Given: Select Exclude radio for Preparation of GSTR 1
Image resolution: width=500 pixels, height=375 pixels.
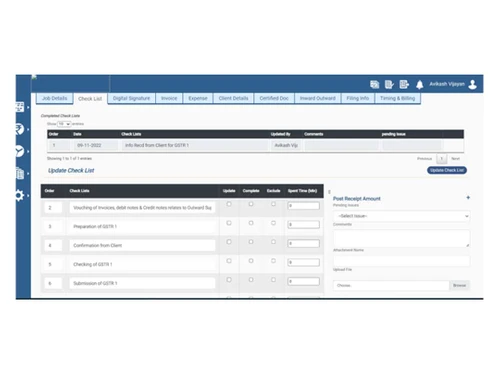Looking at the screenshot, I should 273,223.
